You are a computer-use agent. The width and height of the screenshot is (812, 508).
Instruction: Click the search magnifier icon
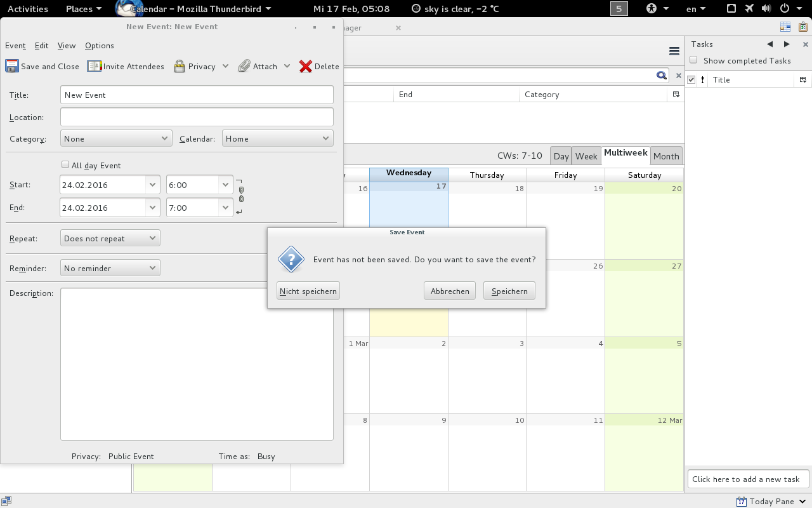click(662, 76)
